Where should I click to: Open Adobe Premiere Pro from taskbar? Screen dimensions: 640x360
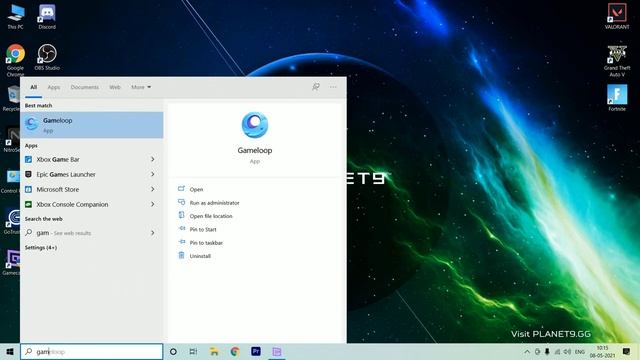point(256,351)
